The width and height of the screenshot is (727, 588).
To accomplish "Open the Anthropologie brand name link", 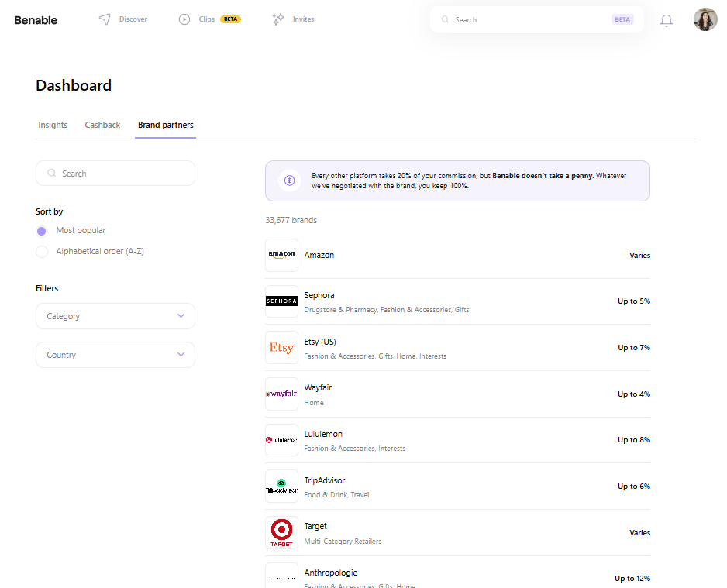I will click(x=331, y=573).
